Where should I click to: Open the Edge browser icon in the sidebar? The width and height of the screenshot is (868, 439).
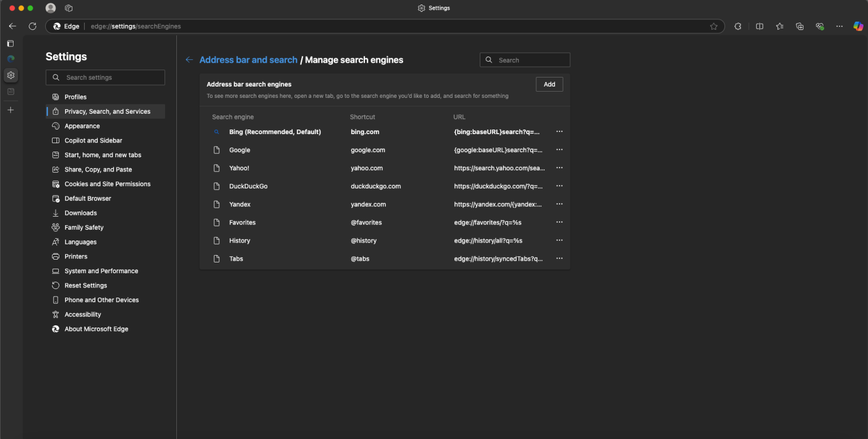click(x=10, y=58)
